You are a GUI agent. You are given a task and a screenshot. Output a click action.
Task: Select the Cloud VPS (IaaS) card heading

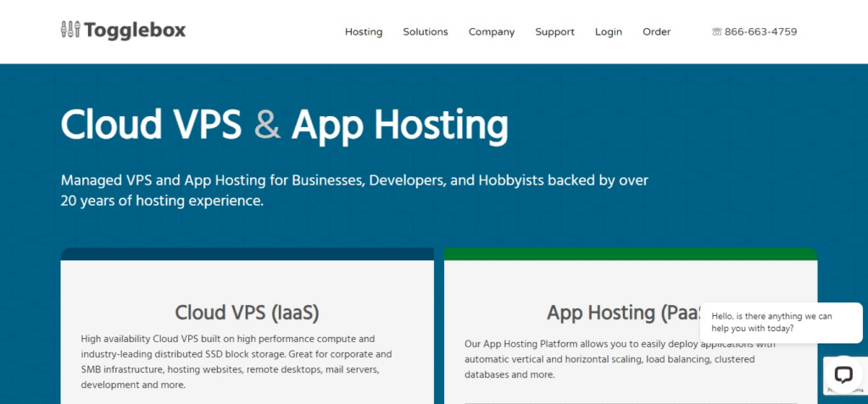[247, 313]
